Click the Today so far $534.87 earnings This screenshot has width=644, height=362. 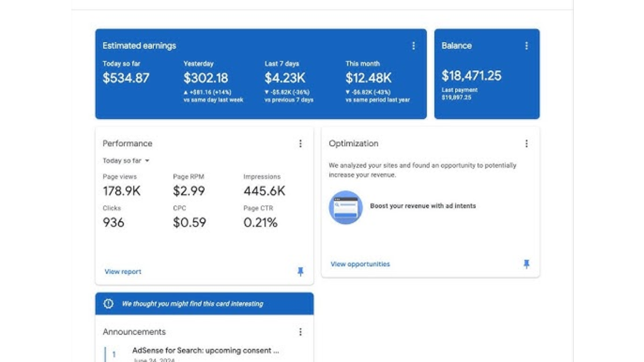[x=126, y=78]
